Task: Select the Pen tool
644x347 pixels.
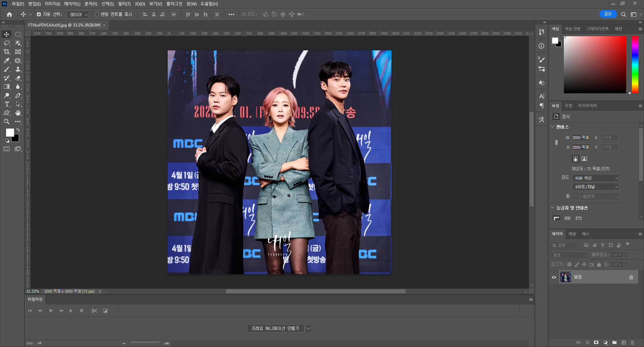Action: click(18, 96)
